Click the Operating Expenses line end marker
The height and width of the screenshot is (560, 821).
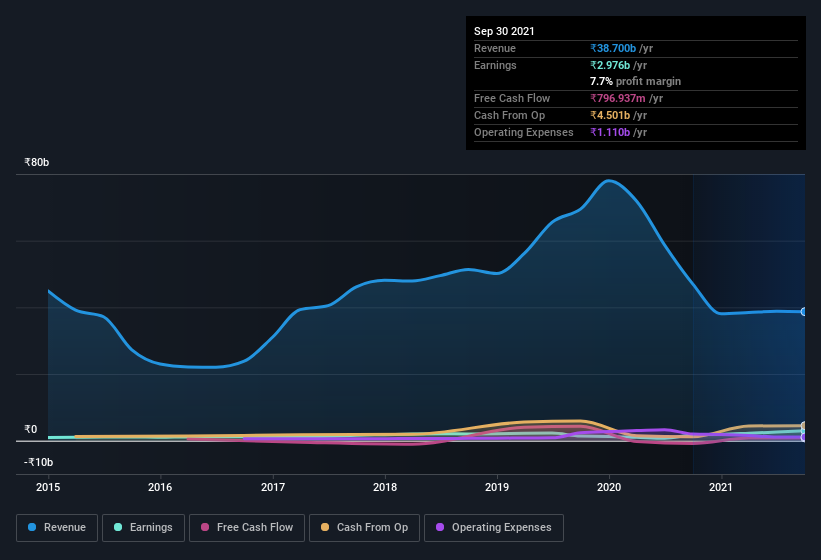[x=804, y=437]
